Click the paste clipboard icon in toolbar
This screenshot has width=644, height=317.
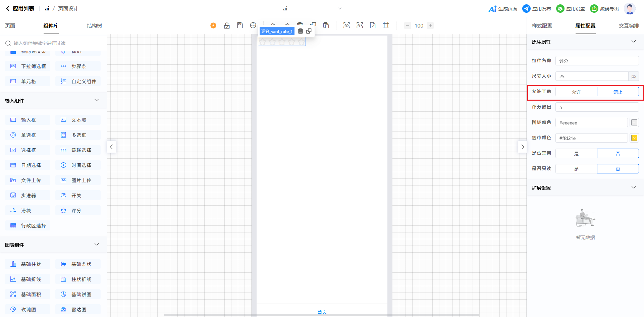[326, 25]
